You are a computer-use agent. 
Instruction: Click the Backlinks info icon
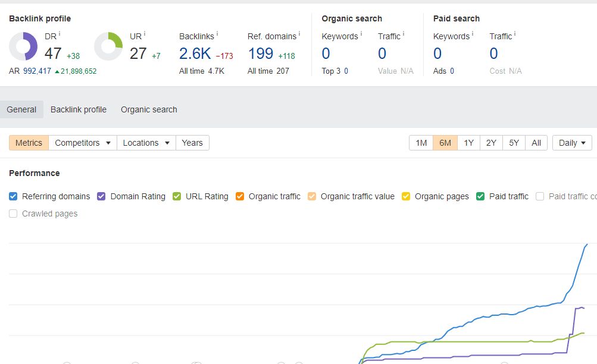click(x=217, y=34)
